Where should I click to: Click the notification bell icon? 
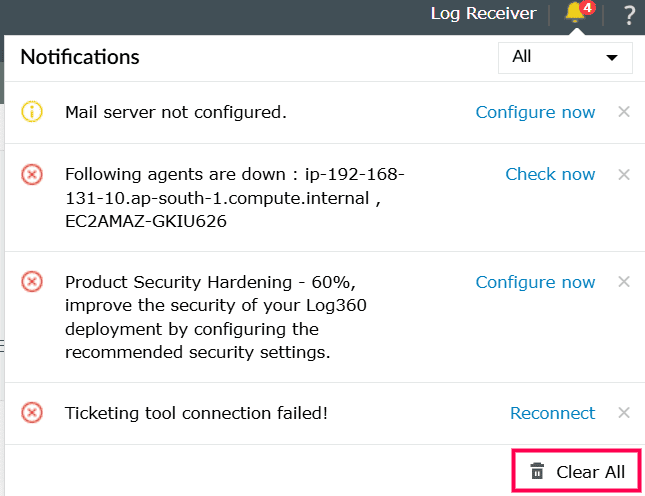[x=575, y=14]
